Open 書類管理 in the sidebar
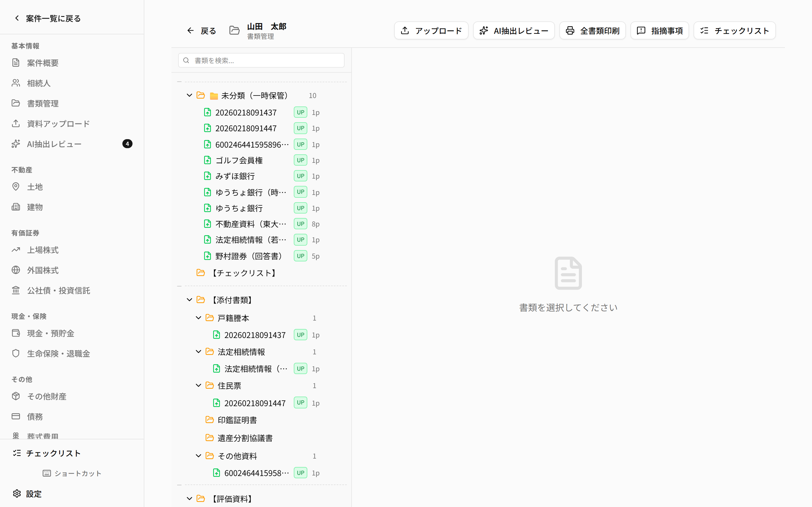This screenshot has width=812, height=507. tap(43, 103)
